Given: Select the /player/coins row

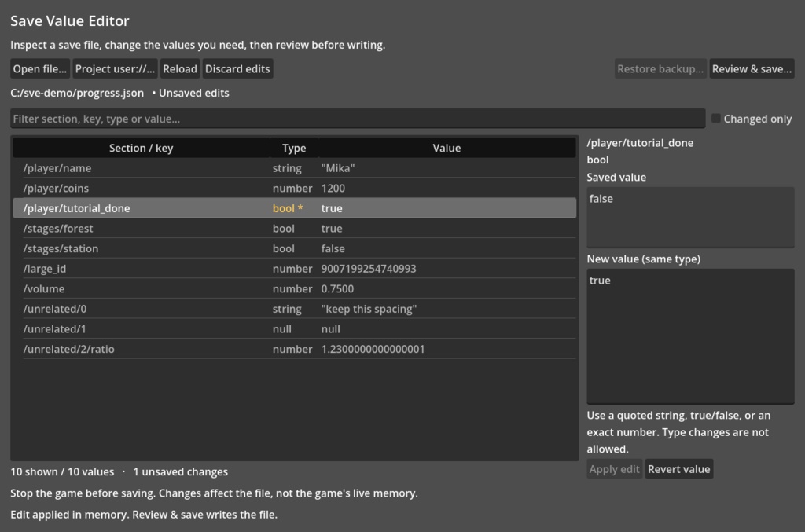Looking at the screenshot, I should pos(294,188).
